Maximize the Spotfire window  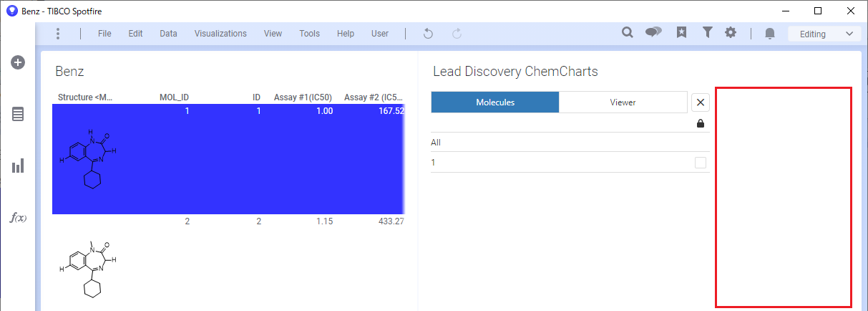(x=818, y=11)
